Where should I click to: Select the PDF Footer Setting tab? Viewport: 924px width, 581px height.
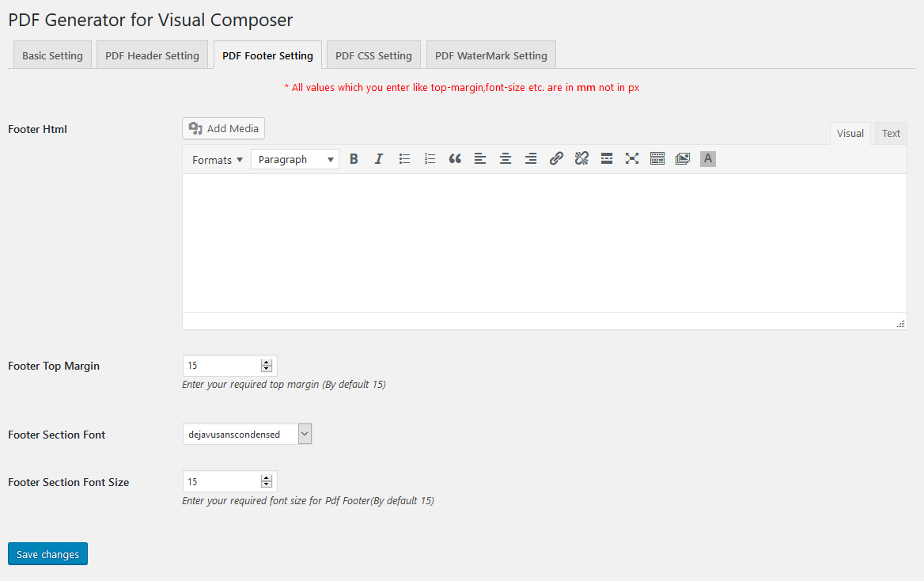pos(267,55)
